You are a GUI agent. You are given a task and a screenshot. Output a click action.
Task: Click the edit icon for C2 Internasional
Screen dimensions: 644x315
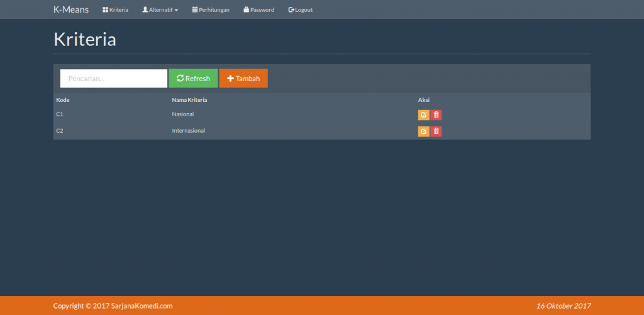(x=423, y=131)
